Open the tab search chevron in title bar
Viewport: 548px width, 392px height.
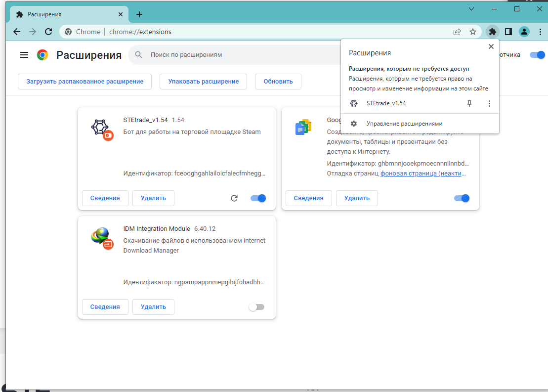point(471,9)
